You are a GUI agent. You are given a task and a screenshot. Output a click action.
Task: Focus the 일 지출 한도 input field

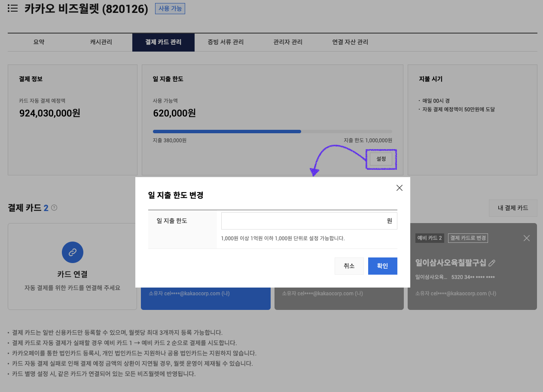(303, 221)
